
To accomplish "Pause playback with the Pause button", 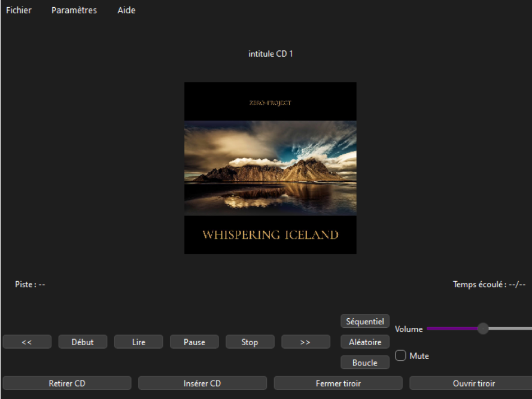I will coord(194,342).
